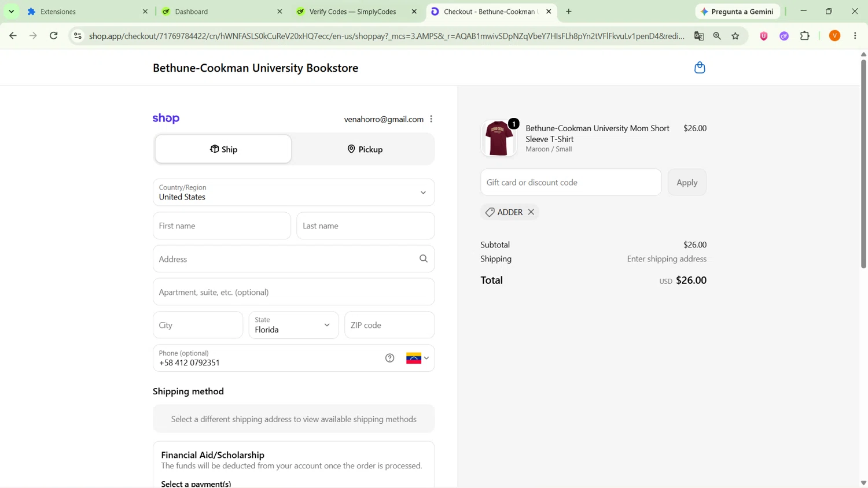Focus the Apartment, suite field
The height and width of the screenshot is (488, 868).
294,292
